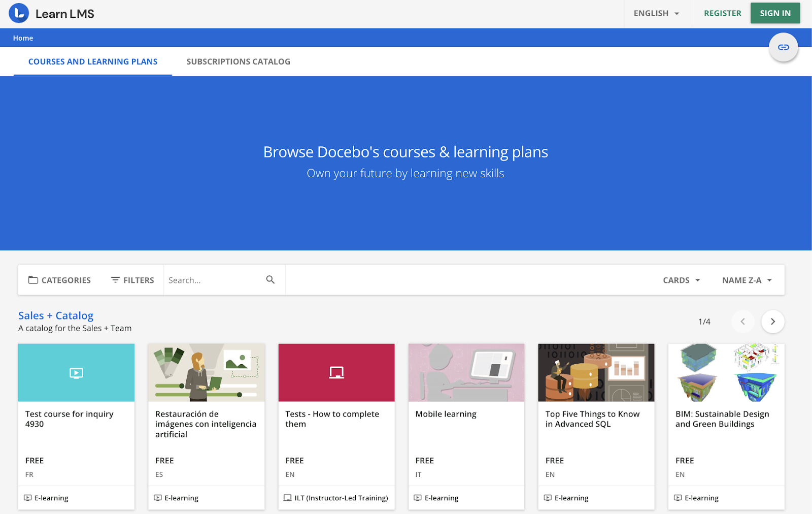
Task: Click 'Own your future' banner subtitle
Action: 405,173
